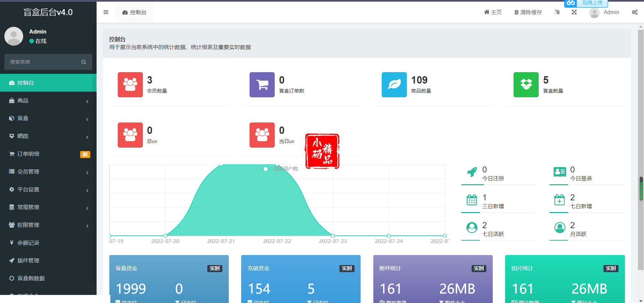
Task: Click 清除缓存 in the top bar
Action: point(528,12)
